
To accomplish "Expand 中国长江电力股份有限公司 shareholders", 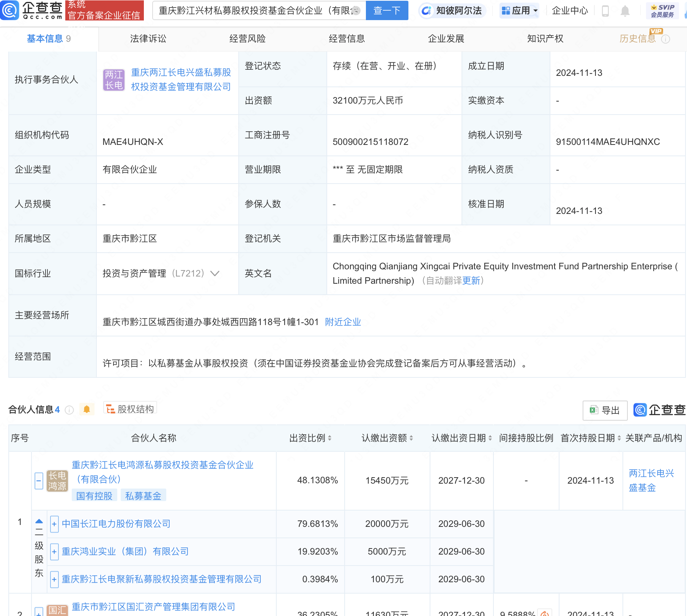I will click(x=54, y=524).
